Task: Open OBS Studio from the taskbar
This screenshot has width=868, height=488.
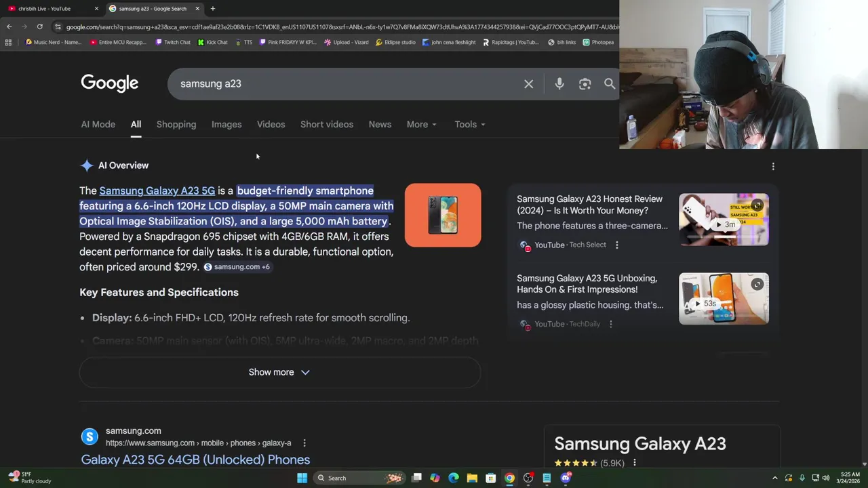Action: tap(528, 478)
